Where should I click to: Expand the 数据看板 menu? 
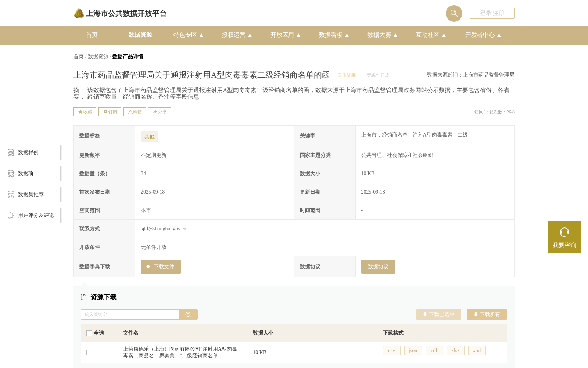click(x=334, y=35)
